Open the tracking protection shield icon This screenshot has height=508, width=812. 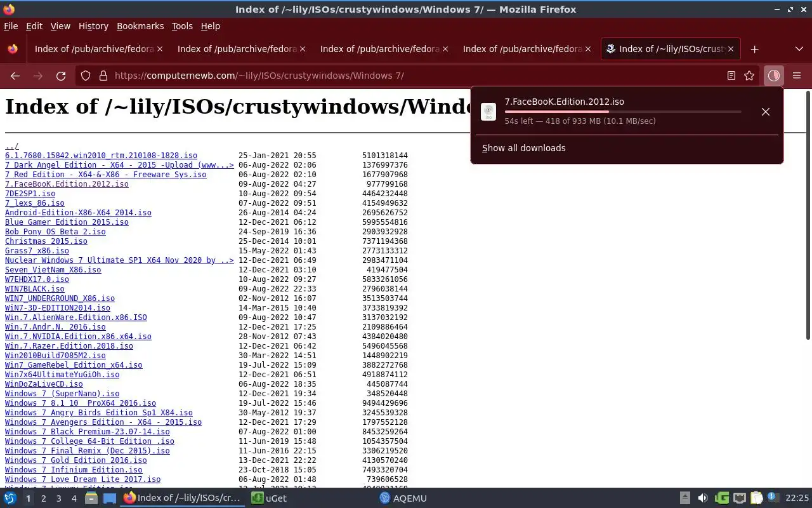[86, 76]
